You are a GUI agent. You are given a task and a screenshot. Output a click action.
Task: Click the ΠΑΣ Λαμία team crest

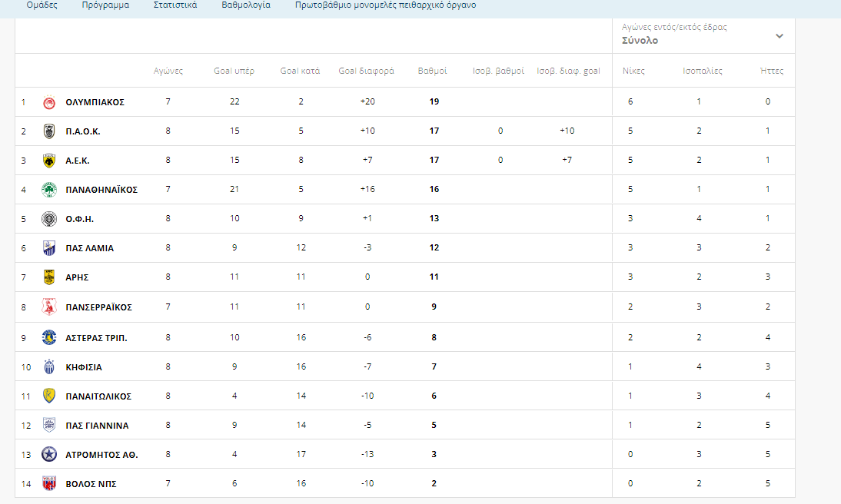click(48, 247)
